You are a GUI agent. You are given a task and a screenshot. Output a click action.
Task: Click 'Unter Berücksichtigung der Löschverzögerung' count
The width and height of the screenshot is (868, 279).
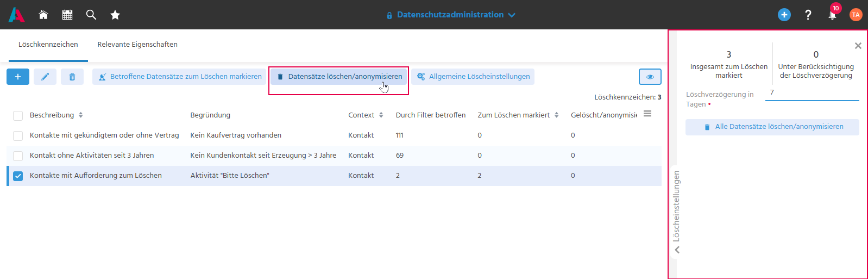816,54
